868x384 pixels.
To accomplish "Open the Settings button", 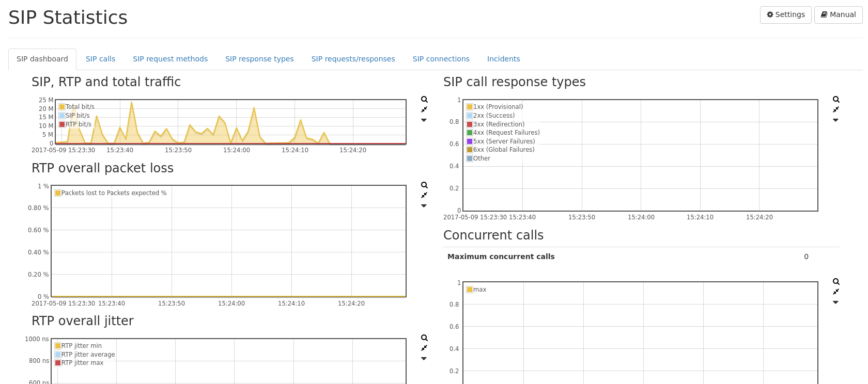I will point(785,15).
